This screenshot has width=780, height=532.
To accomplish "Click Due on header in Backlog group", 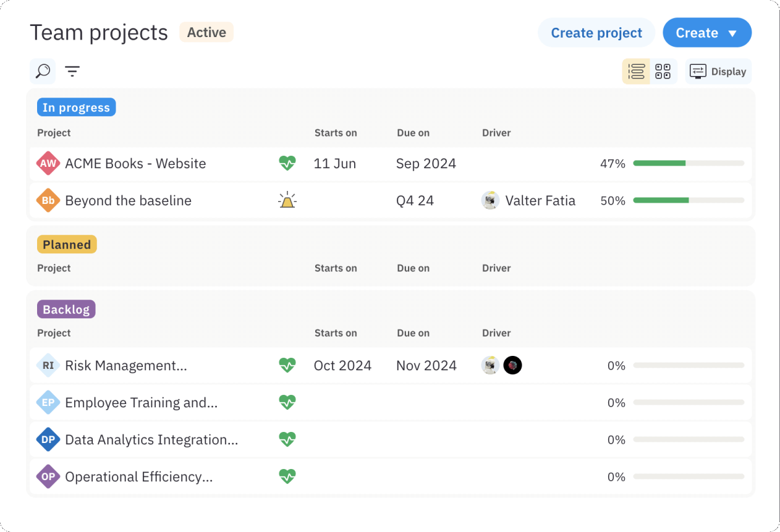I will pyautogui.click(x=413, y=333).
